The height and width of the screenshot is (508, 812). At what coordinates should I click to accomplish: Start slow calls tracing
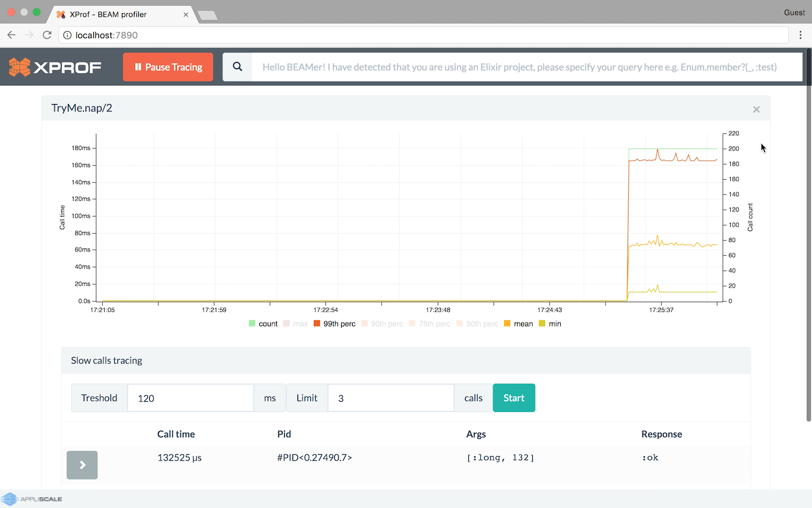514,398
